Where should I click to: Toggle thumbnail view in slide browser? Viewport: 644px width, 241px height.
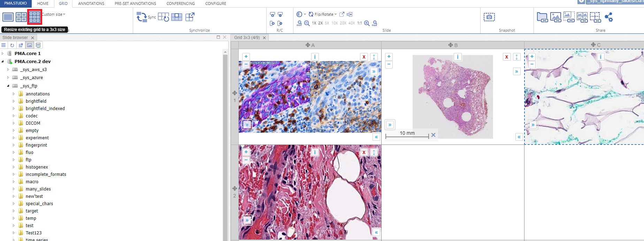click(30, 45)
